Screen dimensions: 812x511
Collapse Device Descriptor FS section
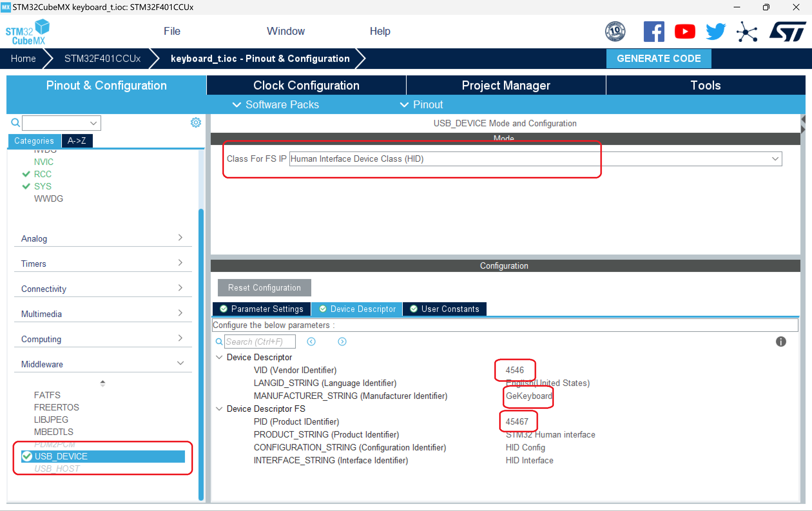tap(219, 409)
